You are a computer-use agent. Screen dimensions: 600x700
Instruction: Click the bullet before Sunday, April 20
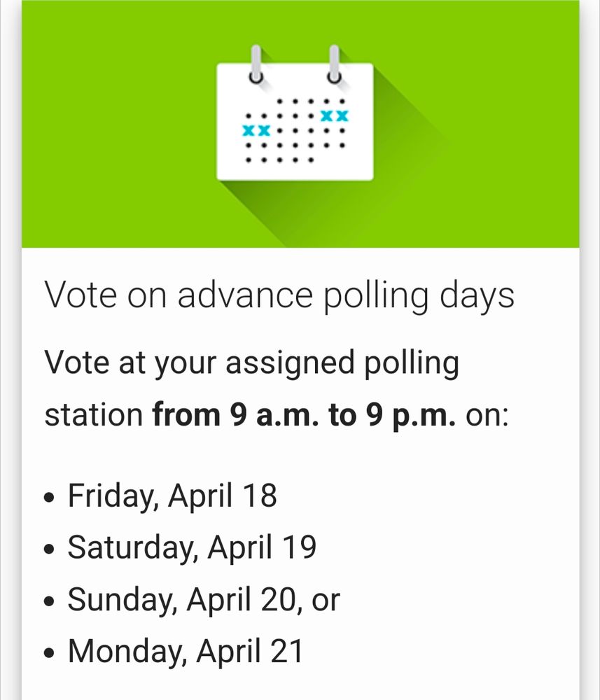[x=50, y=601]
